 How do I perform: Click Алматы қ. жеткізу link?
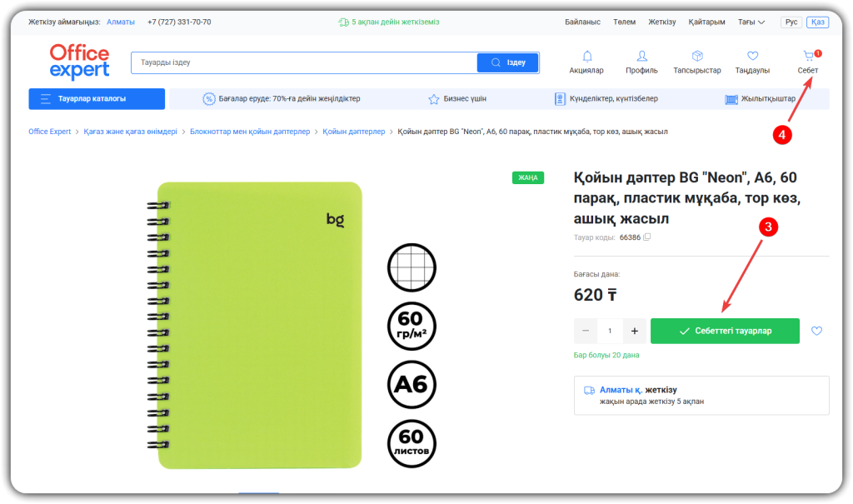point(638,390)
